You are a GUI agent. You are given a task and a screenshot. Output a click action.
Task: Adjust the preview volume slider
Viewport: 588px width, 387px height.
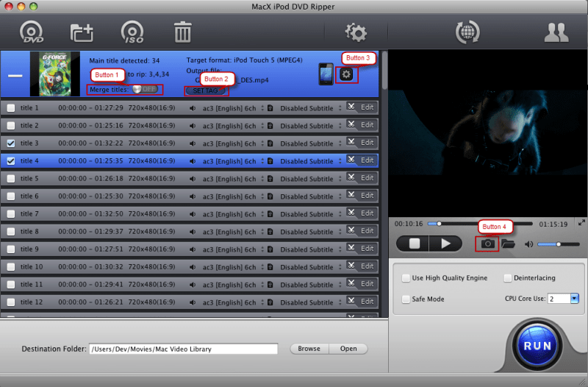click(x=559, y=244)
